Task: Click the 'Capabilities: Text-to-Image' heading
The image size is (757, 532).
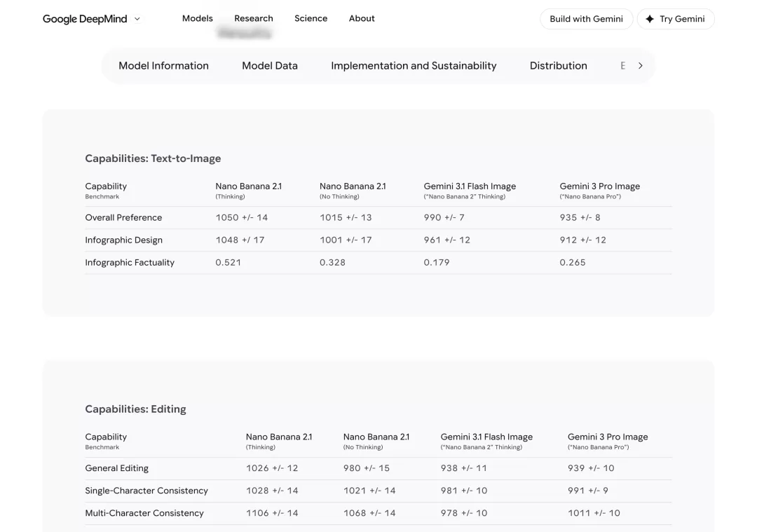Action: point(153,158)
